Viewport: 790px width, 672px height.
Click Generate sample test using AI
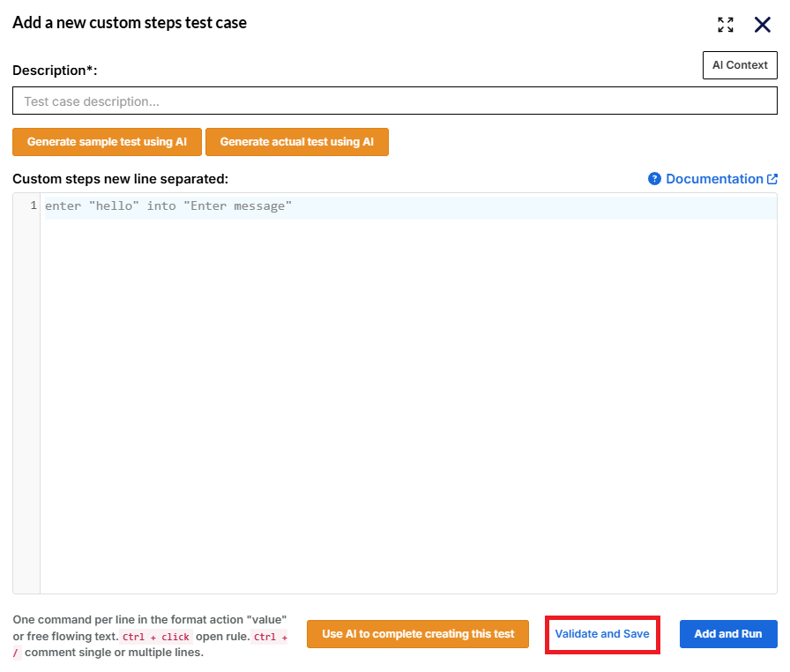tap(107, 142)
